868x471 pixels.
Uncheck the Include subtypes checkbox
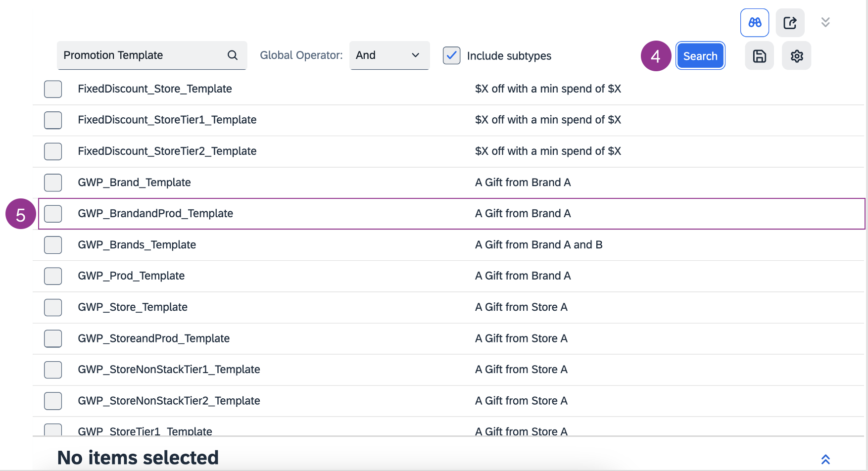click(451, 56)
